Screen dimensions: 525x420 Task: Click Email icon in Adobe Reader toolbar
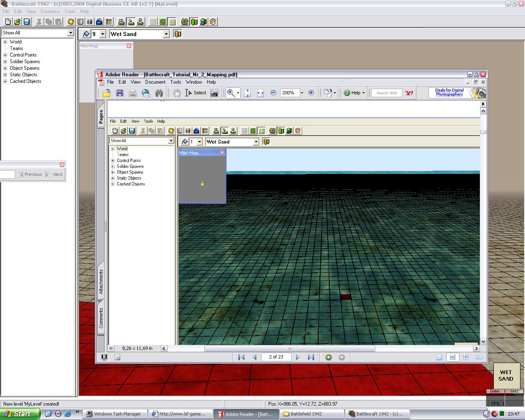click(146, 93)
